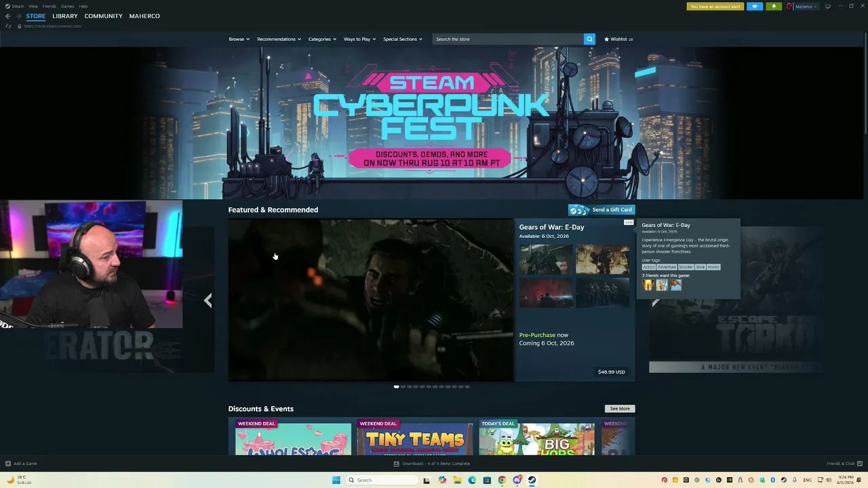Viewport: 868px width, 488px height.
Task: Open the Tiny Teams weekend deal thumbnail
Action: coord(415,439)
